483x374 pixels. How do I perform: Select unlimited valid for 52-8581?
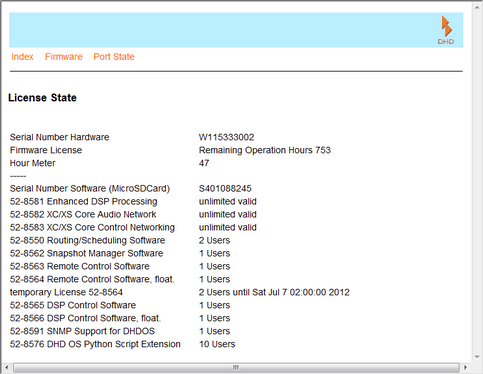(x=228, y=202)
